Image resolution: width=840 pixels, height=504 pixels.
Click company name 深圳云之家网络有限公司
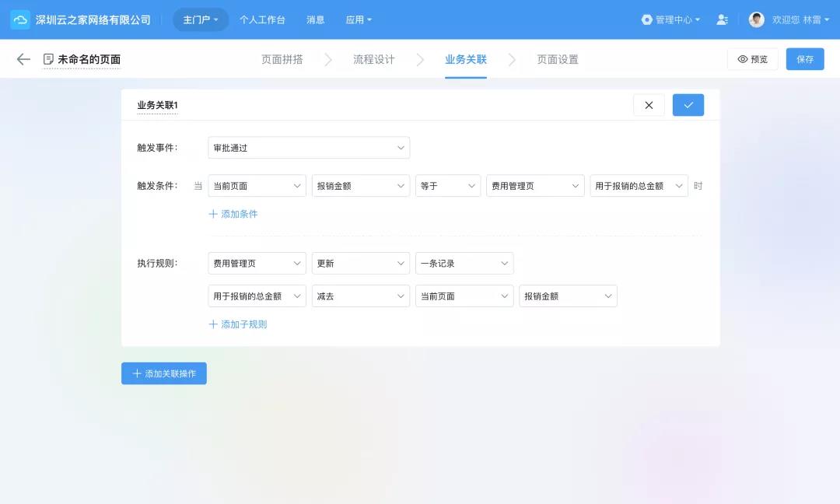tap(93, 19)
